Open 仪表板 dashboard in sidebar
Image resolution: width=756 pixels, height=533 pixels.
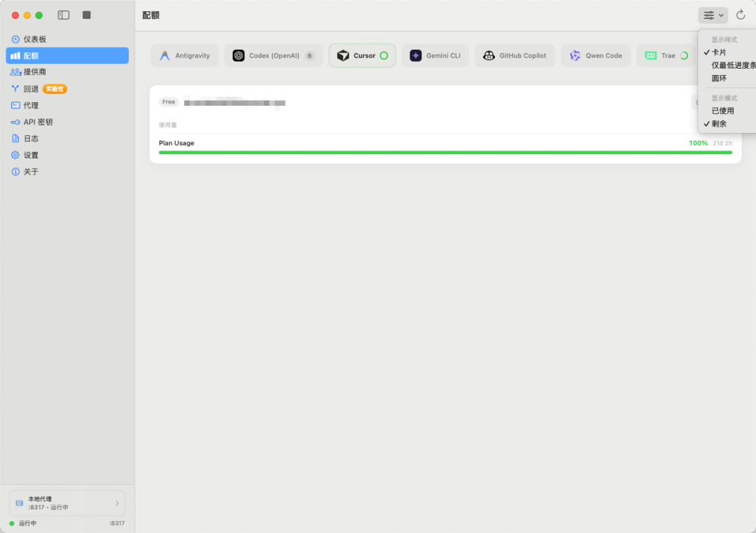point(35,39)
